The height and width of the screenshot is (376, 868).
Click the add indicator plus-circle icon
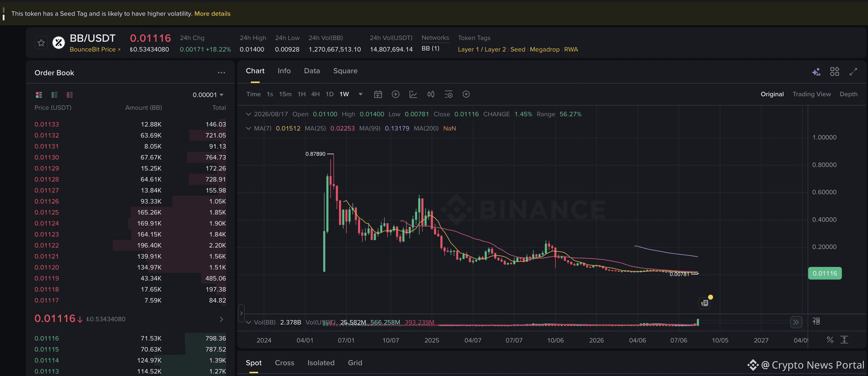pos(395,94)
